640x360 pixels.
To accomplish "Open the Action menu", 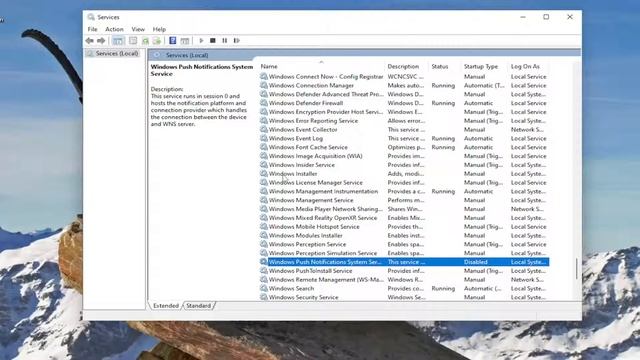I will tap(114, 29).
